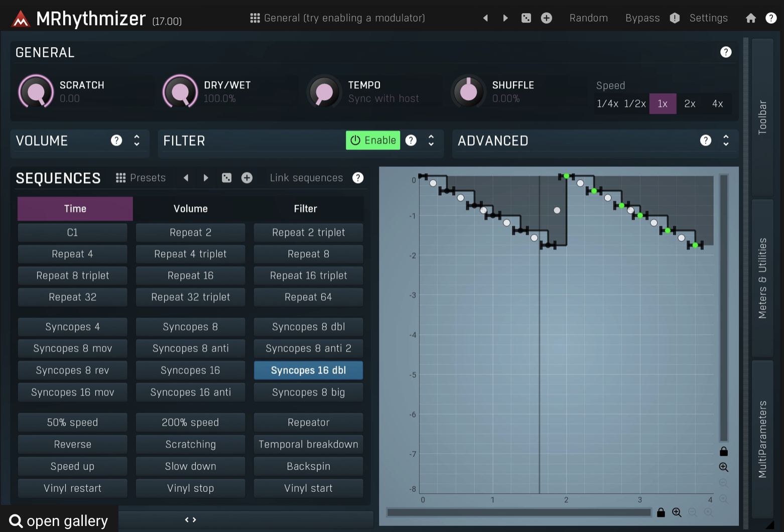
Task: Toggle Link sequences option
Action: (x=307, y=178)
